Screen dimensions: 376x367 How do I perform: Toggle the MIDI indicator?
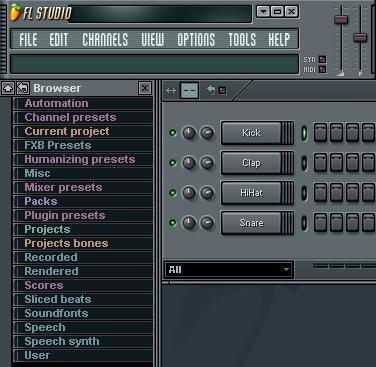322,69
